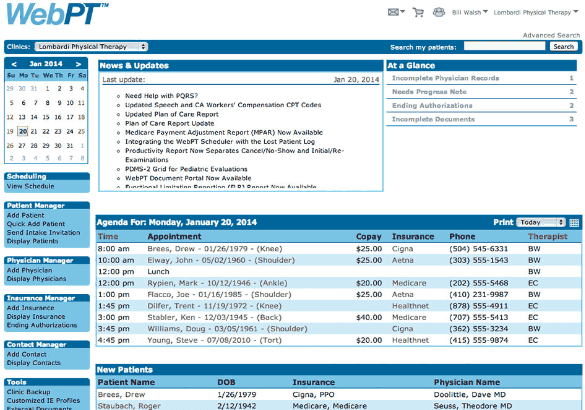
Task: Click Add Contact link
Action: tap(26, 354)
